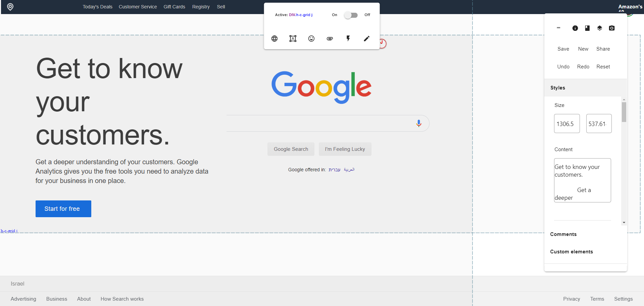Click the bookmark book icon
Viewport: 644px width, 306px height.
point(587,28)
